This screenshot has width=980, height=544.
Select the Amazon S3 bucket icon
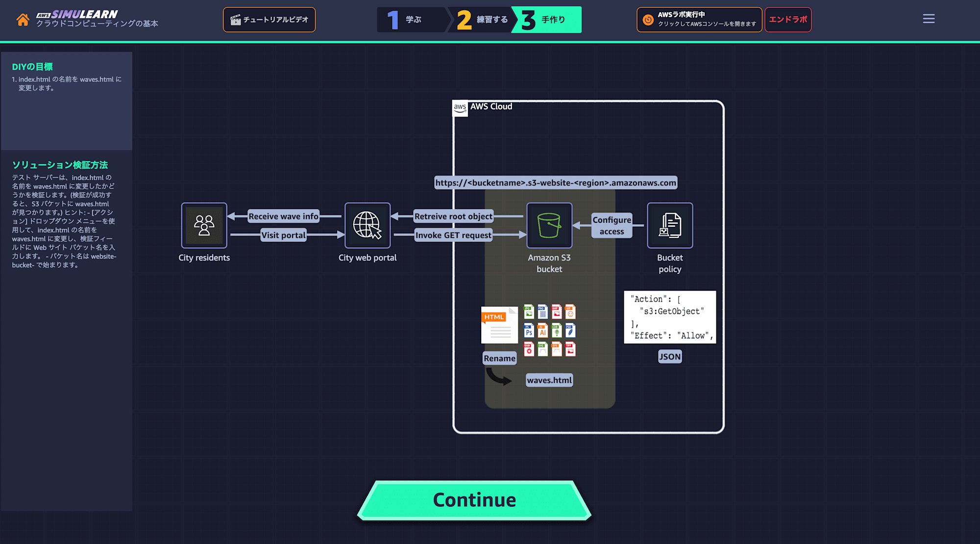coord(549,225)
